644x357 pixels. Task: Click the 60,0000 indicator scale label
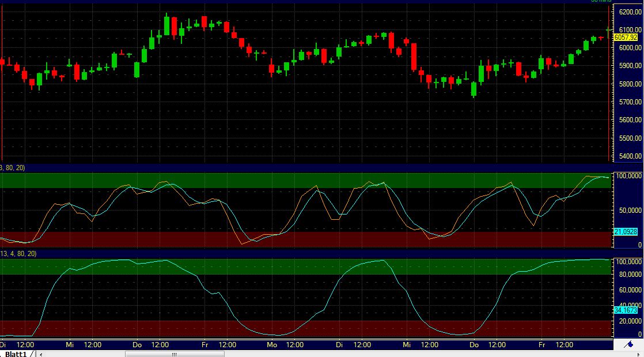tap(630, 290)
